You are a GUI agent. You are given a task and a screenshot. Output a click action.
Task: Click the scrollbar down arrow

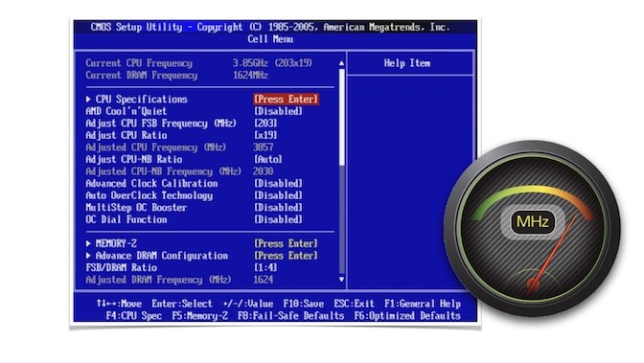tap(342, 280)
